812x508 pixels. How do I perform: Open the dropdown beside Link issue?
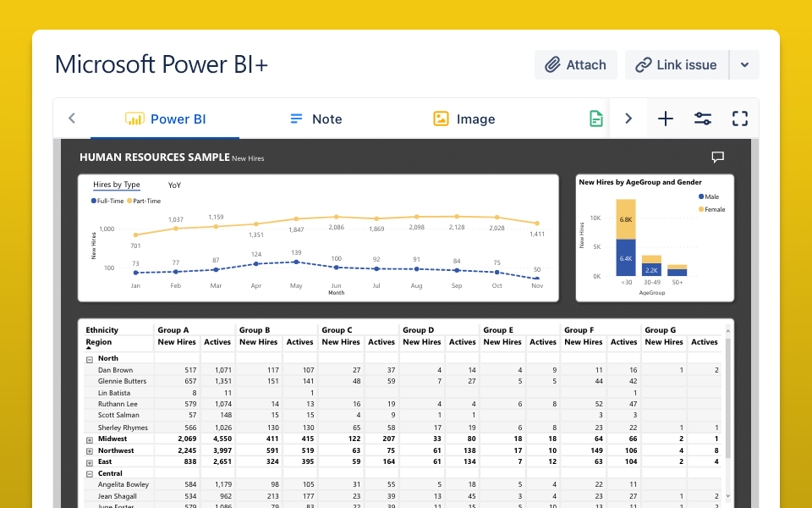pos(744,65)
